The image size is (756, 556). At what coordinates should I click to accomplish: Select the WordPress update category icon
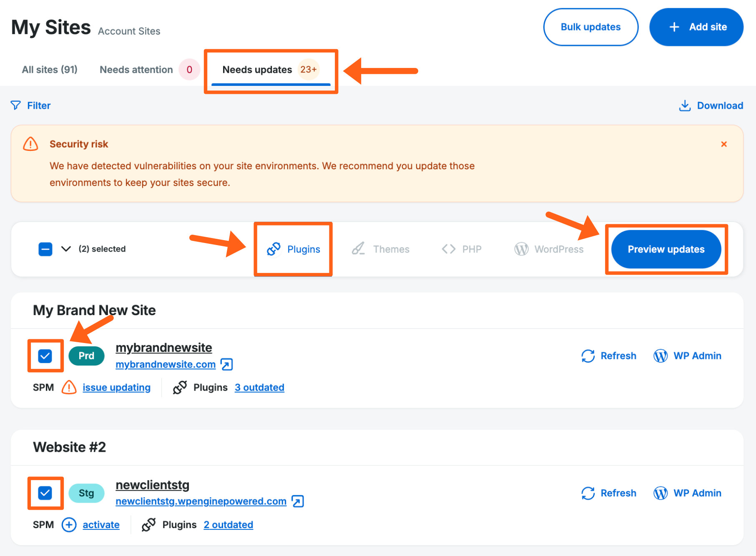(x=521, y=249)
